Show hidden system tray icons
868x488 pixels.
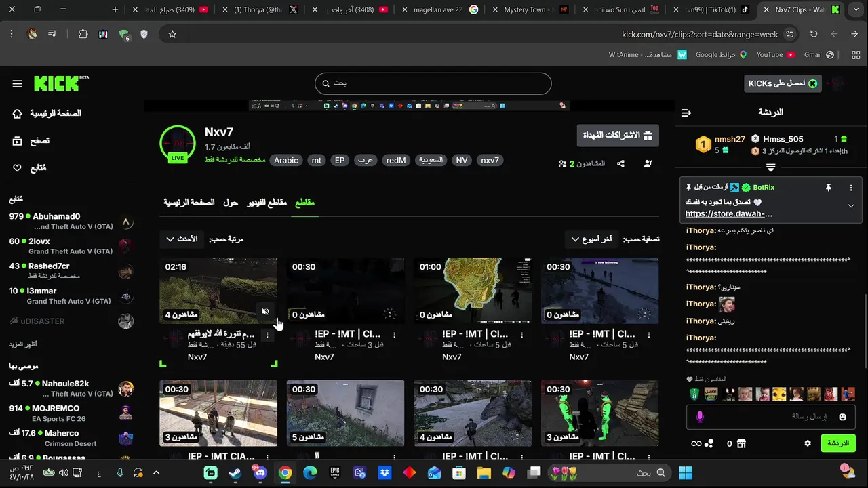[x=156, y=472]
